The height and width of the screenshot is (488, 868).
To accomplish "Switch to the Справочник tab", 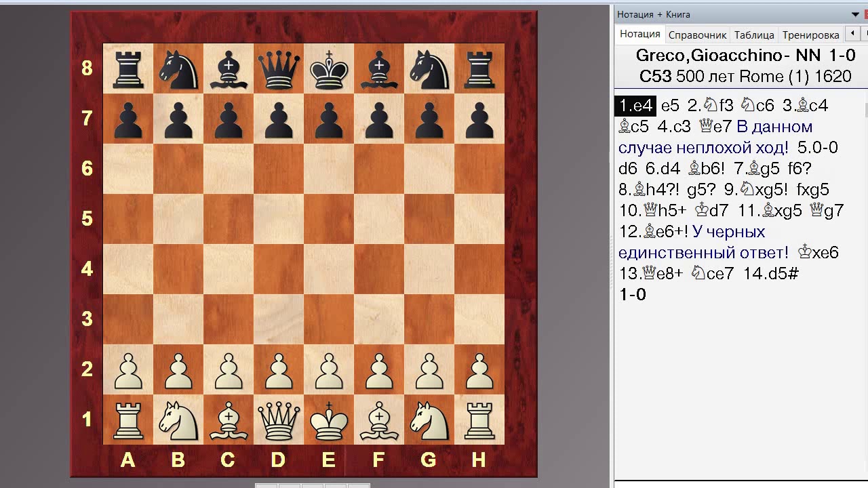I will 697,35.
